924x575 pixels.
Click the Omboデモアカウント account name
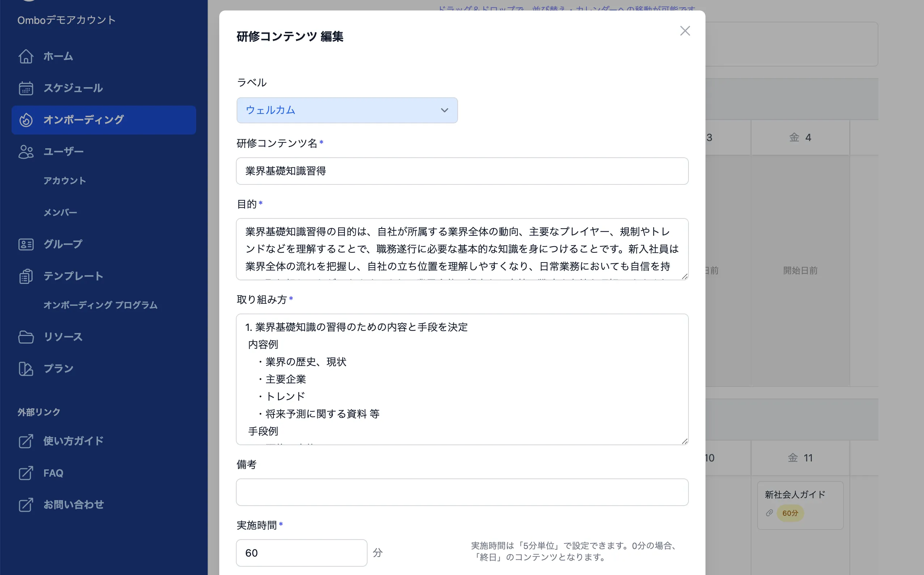[x=67, y=20]
